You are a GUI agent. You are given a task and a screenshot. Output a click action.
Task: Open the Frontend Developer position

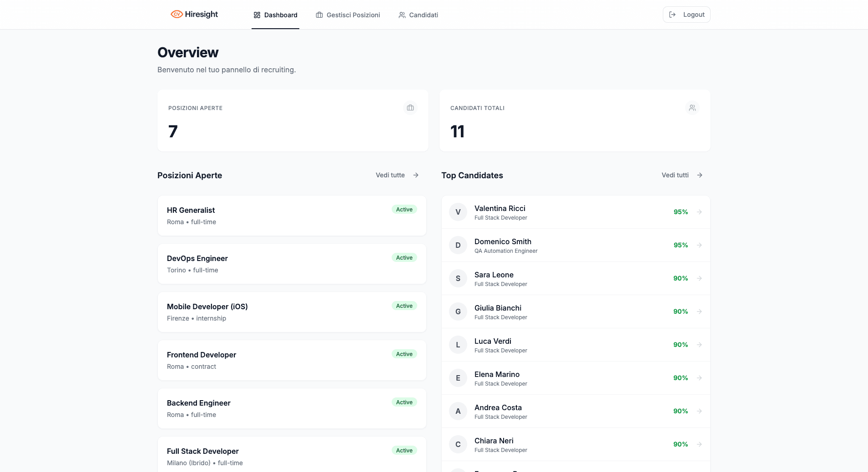tap(292, 360)
